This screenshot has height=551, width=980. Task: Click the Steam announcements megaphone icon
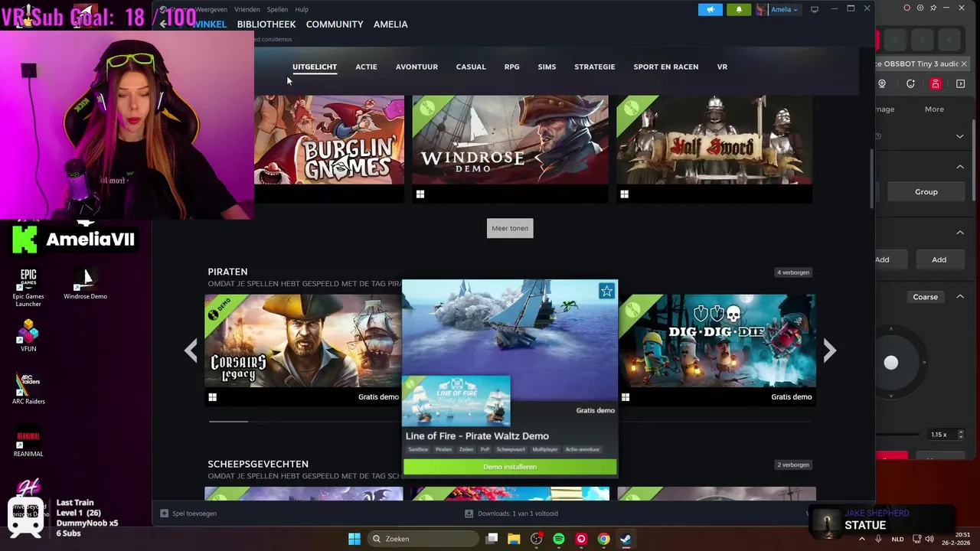(x=710, y=9)
